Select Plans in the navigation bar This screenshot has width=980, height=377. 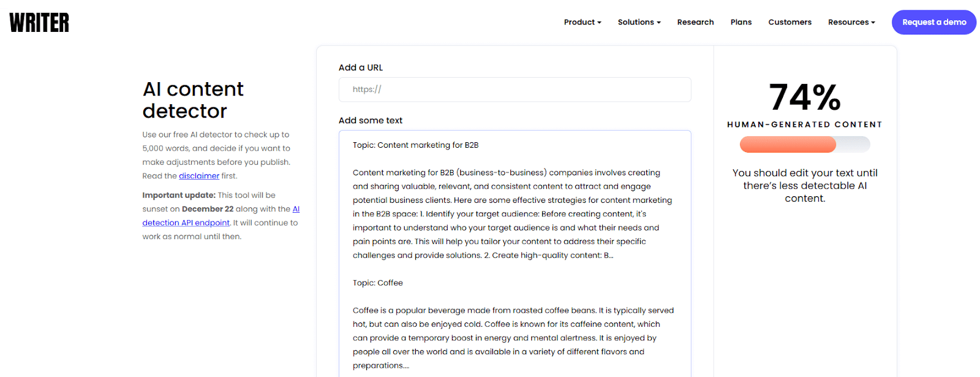741,22
